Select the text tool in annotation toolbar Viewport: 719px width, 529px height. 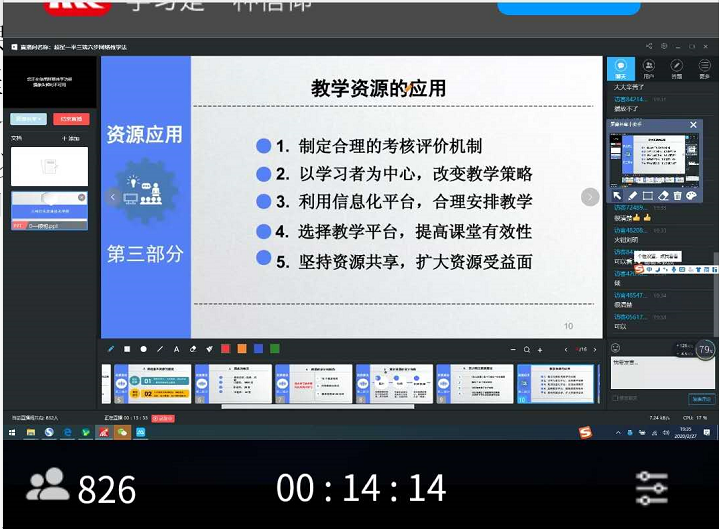(176, 349)
